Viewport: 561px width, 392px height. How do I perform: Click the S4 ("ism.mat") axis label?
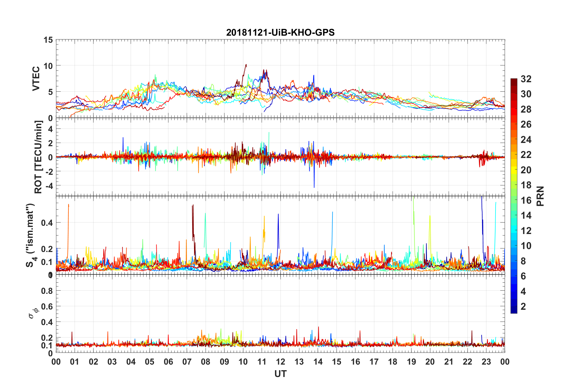tap(30, 235)
